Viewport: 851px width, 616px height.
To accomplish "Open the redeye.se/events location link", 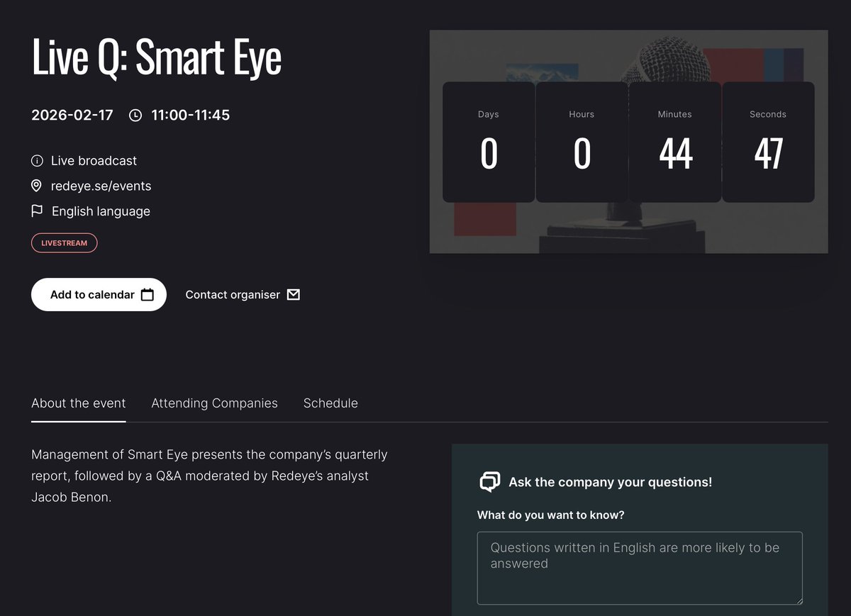I will 101,186.
